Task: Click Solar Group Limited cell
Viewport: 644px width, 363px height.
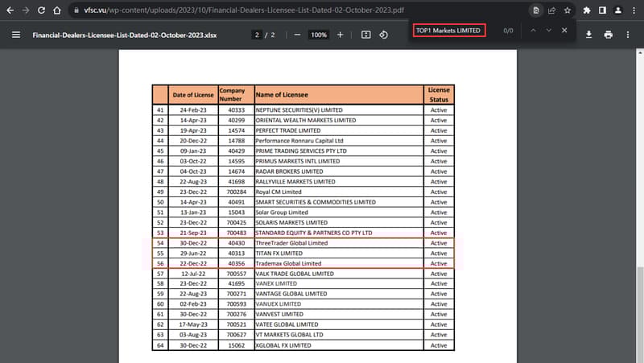Action: click(x=339, y=212)
